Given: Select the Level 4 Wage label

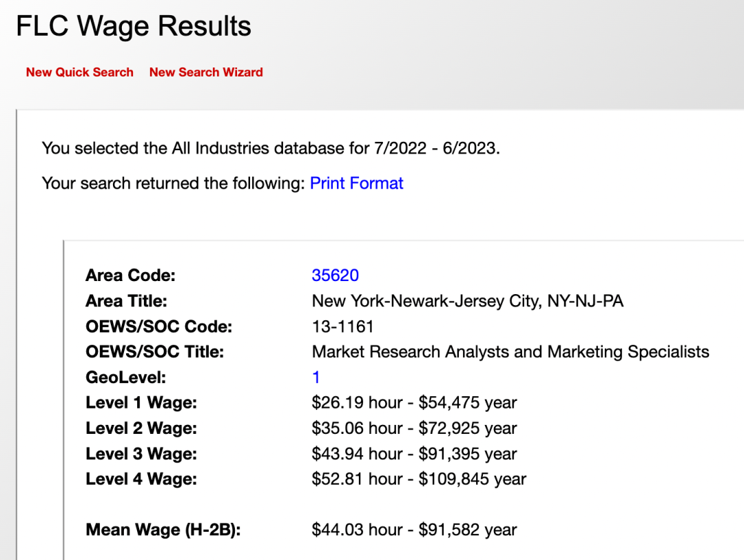Looking at the screenshot, I should (141, 479).
